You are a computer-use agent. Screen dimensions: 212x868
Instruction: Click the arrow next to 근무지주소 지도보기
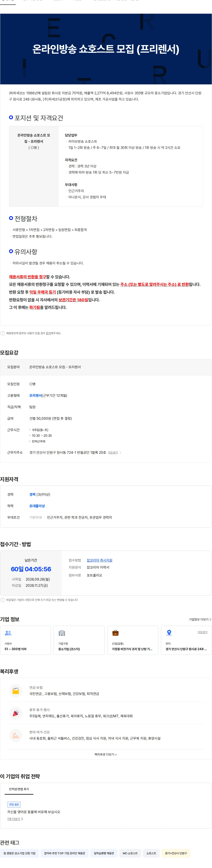pyautogui.click(x=120, y=452)
